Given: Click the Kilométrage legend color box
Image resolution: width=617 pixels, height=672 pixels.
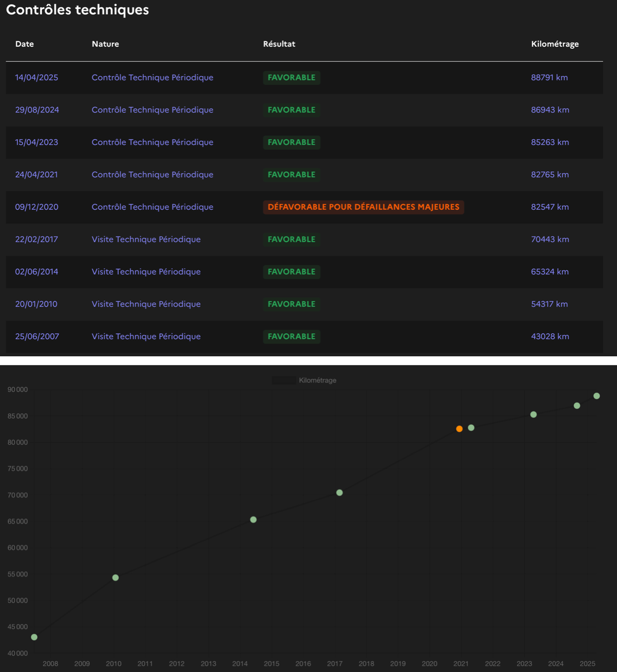Looking at the screenshot, I should point(284,380).
